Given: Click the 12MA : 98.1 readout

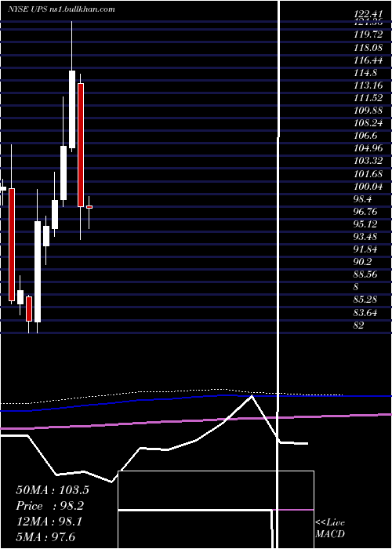Looking at the screenshot, I should [x=49, y=522].
